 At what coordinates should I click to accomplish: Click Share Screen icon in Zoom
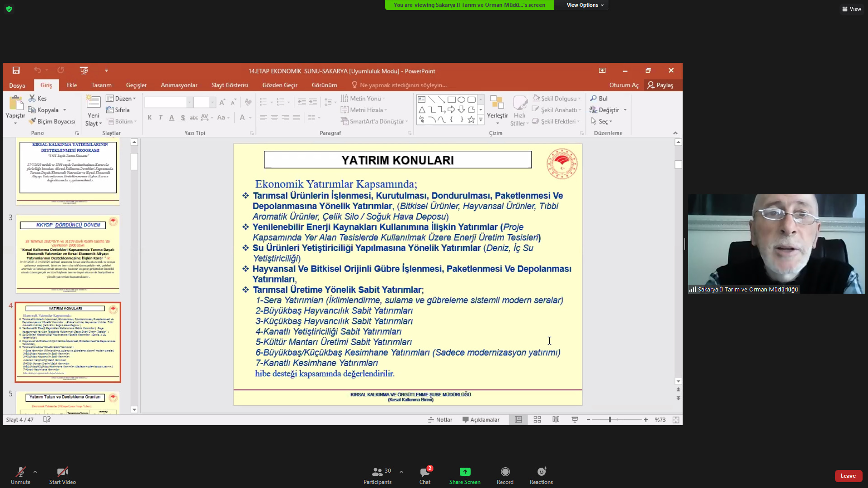(x=465, y=472)
